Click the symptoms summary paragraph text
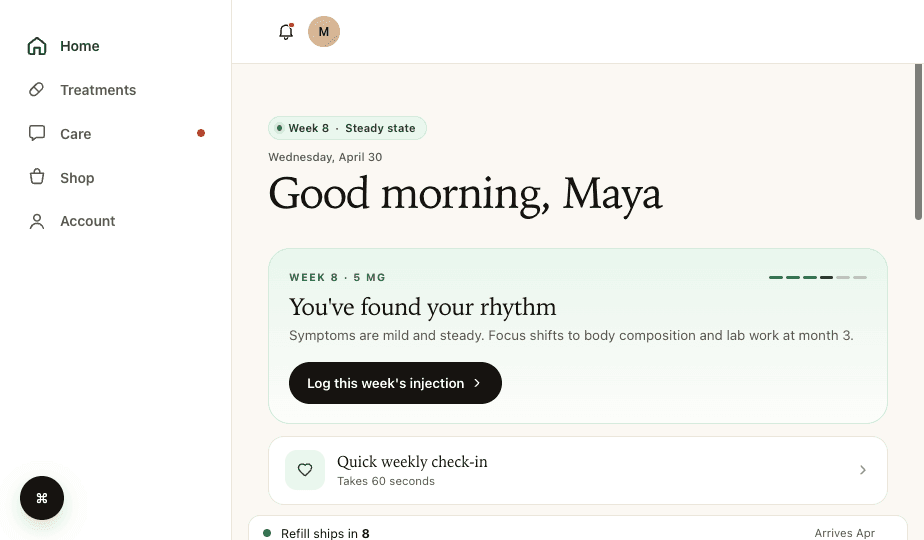This screenshot has height=540, width=924. (571, 335)
